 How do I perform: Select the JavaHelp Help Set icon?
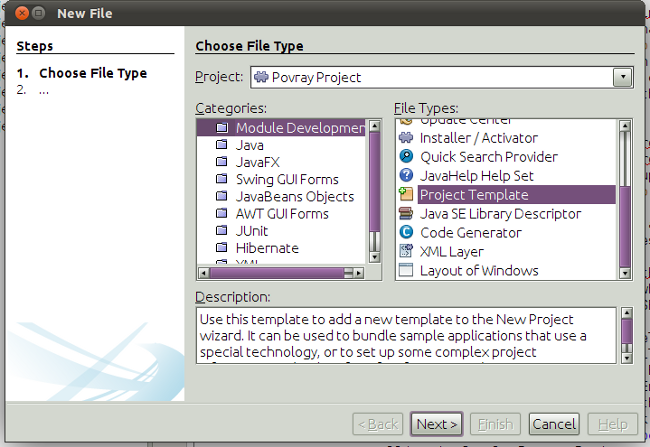coord(406,176)
